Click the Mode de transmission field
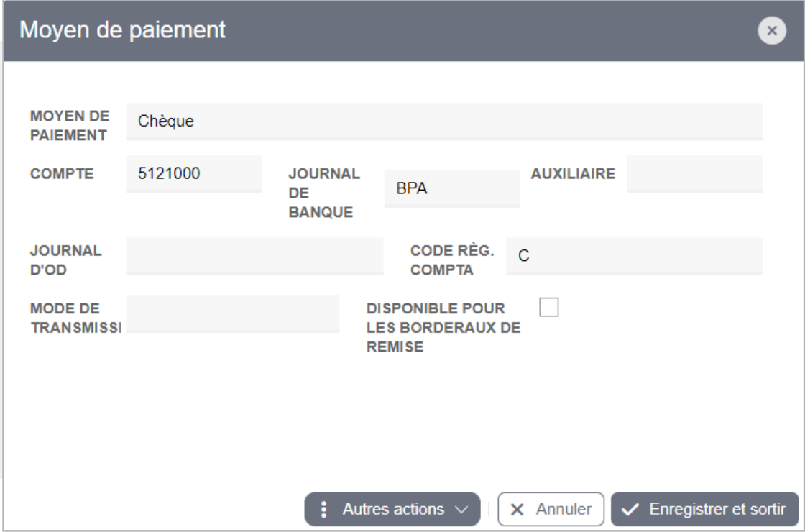The width and height of the screenshot is (805, 532). [x=233, y=313]
